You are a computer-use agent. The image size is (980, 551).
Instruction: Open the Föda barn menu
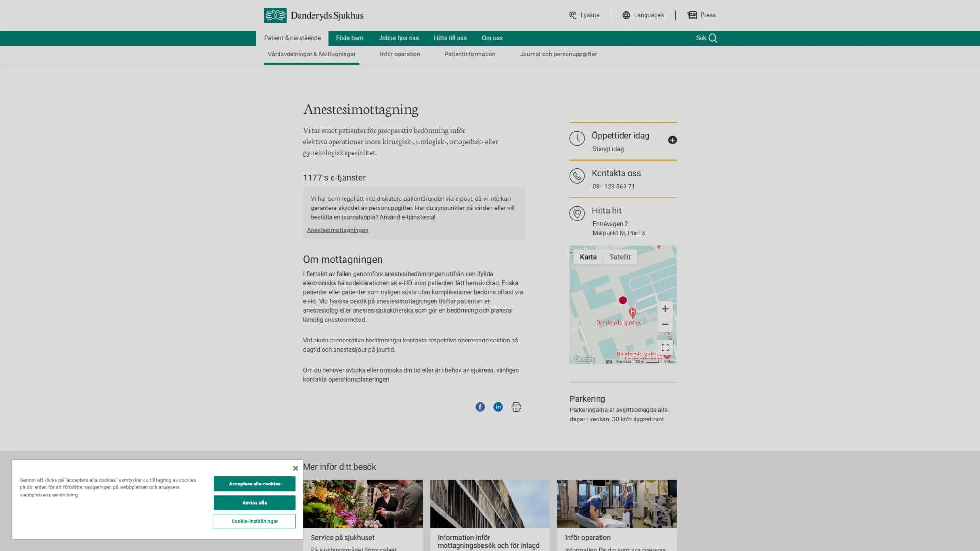(350, 38)
